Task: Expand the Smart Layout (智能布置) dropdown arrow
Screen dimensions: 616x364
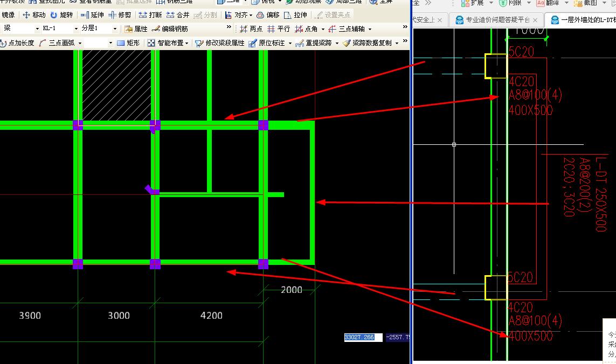Action: tap(186, 43)
